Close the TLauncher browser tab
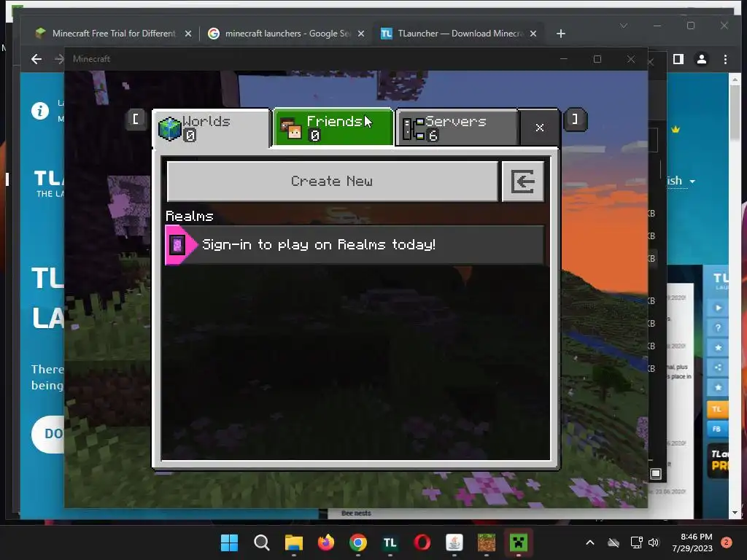The width and height of the screenshot is (747, 560). [x=533, y=34]
